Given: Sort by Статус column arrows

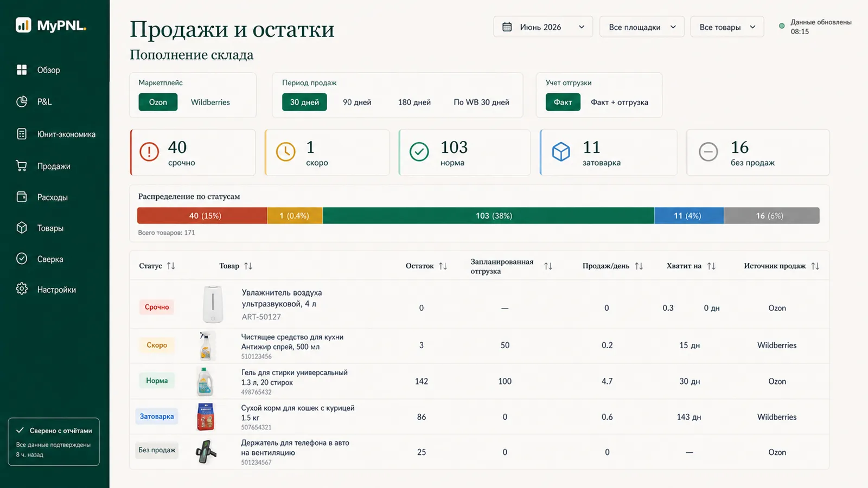Looking at the screenshot, I should (171, 266).
